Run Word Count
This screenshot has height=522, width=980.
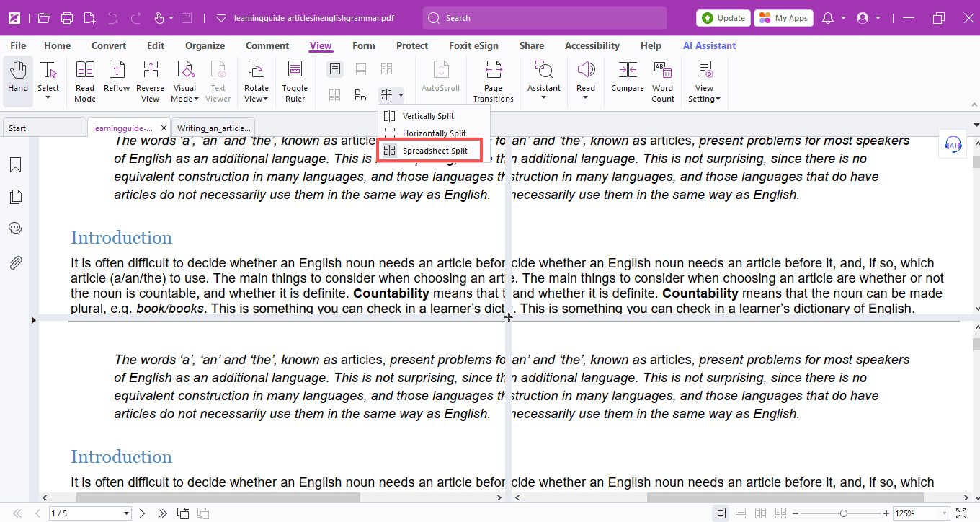pos(663,81)
